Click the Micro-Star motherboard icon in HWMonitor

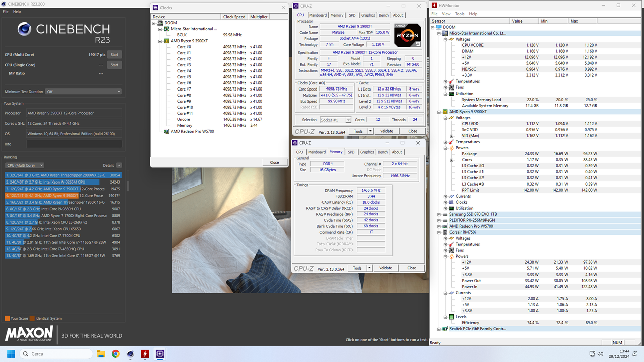pos(445,33)
